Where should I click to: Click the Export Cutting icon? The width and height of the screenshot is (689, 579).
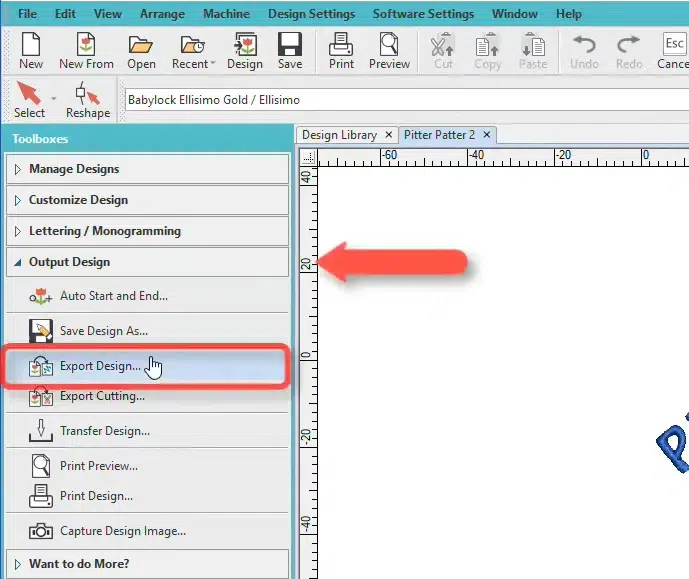tap(40, 397)
